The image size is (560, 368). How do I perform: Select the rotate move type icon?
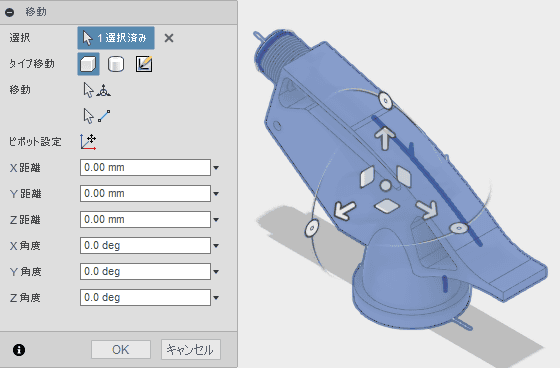116,64
